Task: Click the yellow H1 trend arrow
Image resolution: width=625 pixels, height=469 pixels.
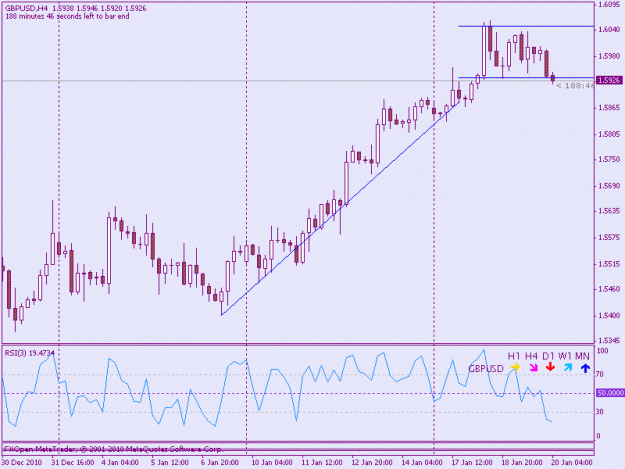Action: click(x=515, y=367)
